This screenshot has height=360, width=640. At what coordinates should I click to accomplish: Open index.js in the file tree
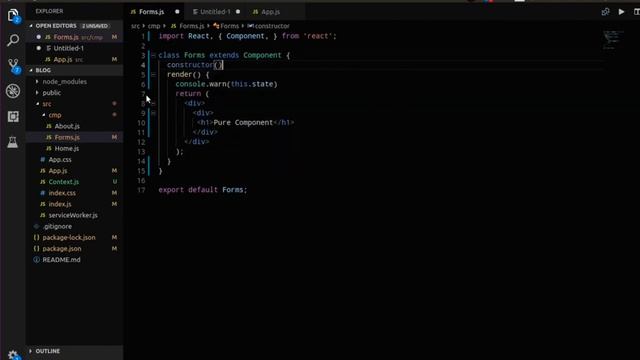click(75, 204)
